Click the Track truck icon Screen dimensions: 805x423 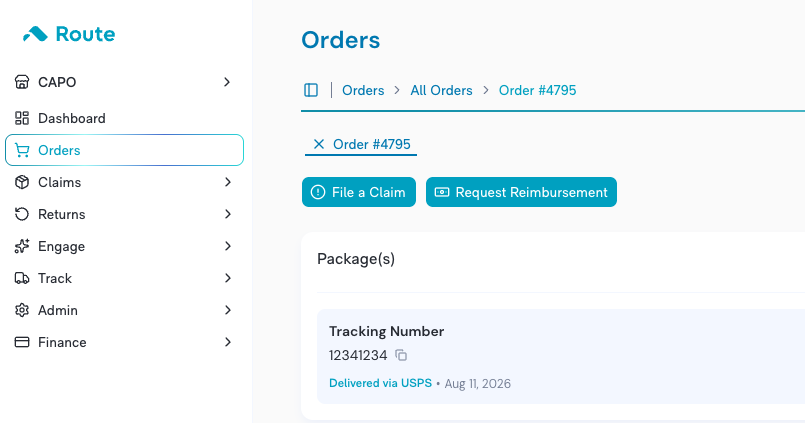pyautogui.click(x=22, y=278)
